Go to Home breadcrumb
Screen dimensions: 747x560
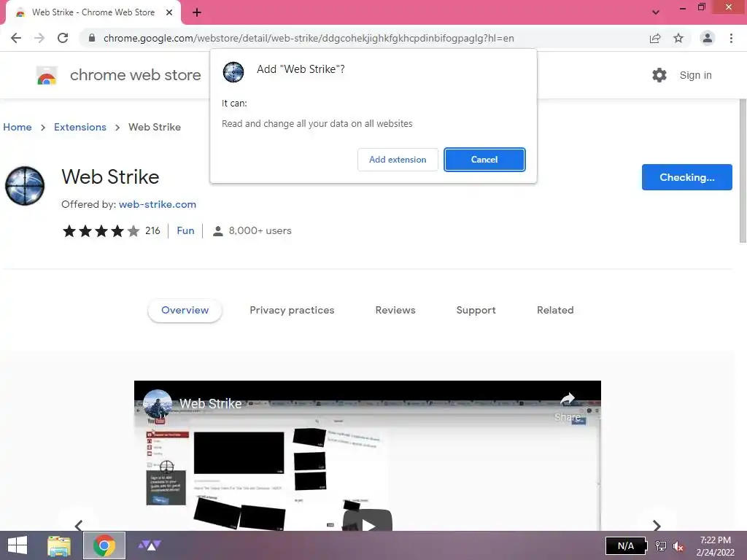(18, 127)
